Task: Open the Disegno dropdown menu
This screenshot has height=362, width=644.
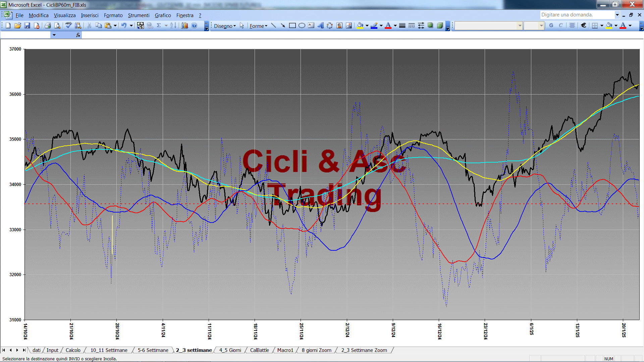Action: (x=225, y=26)
